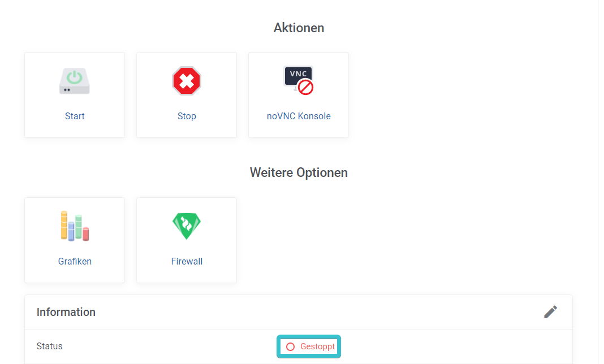Screen dimensions: 604x364
Task: Select the Start text link
Action: [75, 116]
